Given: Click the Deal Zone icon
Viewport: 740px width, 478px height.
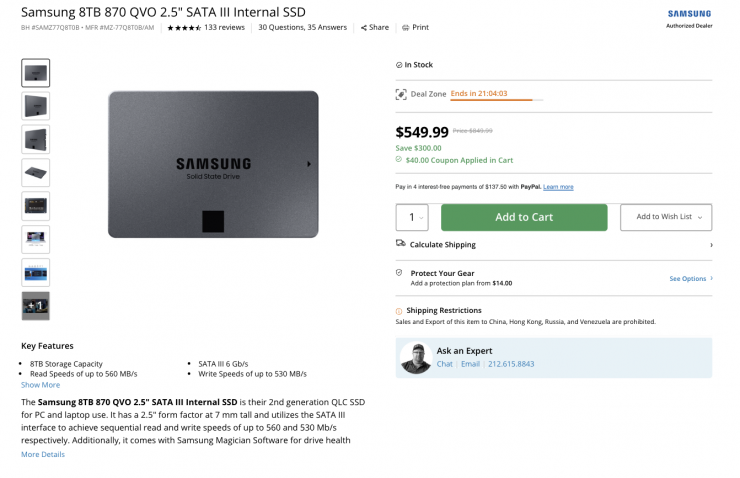Looking at the screenshot, I should point(401,94).
